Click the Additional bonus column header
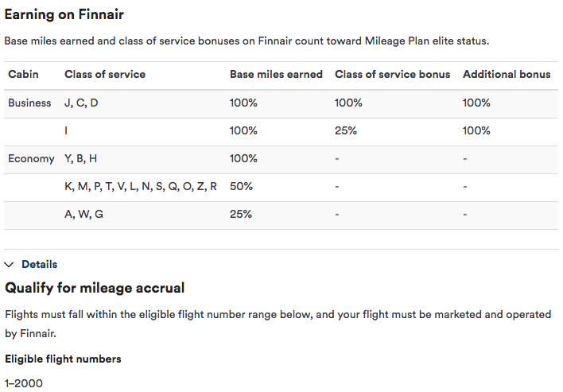 pos(506,75)
